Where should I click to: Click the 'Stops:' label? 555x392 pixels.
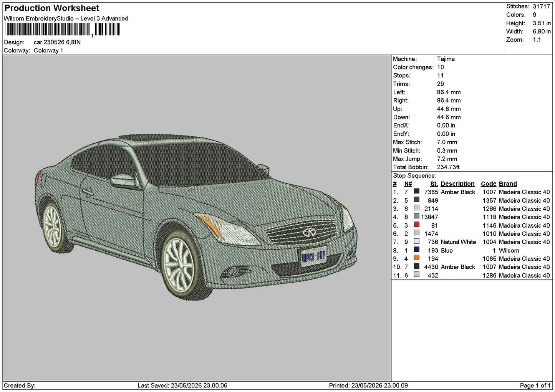click(402, 76)
